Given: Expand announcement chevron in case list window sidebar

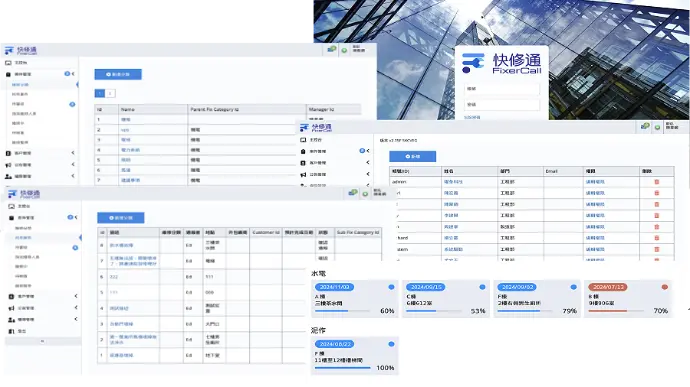Looking at the screenshot, I should pos(76,307).
